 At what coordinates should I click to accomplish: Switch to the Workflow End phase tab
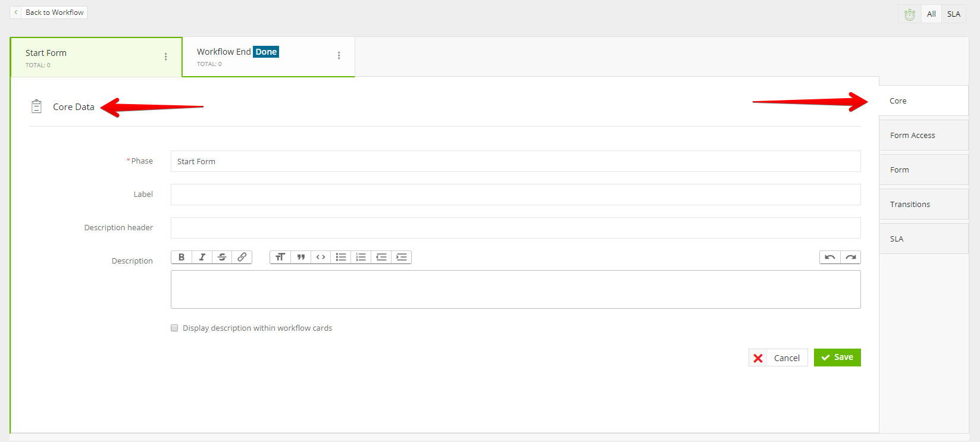[x=268, y=57]
